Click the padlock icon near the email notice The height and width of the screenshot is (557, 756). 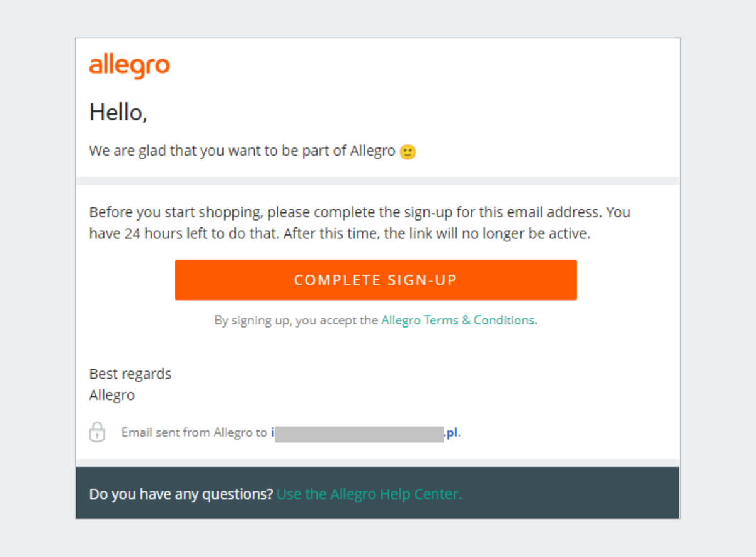97,432
